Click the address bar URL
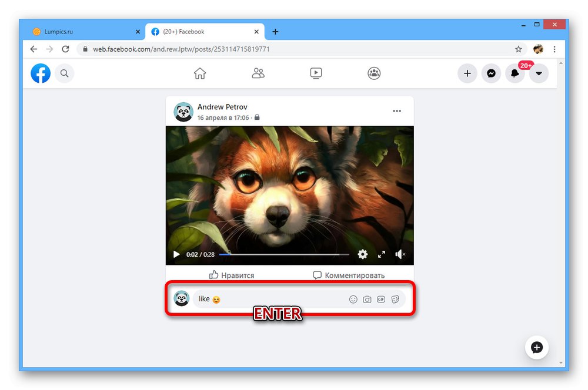Viewport: 588px width, 390px height. point(182,49)
